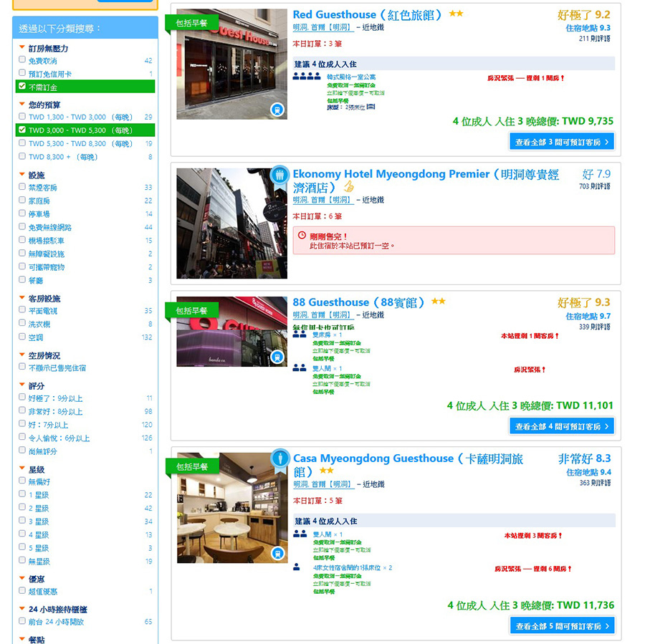Select the 機場接駁車 checkbox
The width and height of the screenshot is (645, 644).
[22, 240]
